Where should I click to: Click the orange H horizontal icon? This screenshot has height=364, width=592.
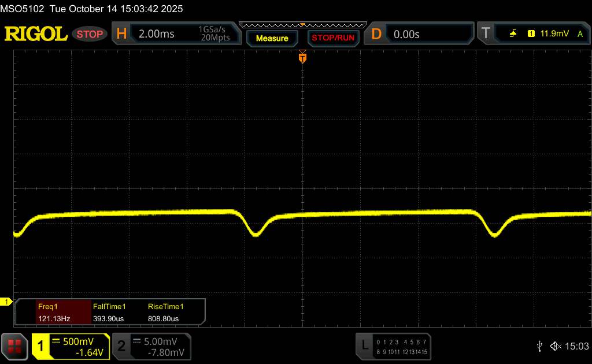pyautogui.click(x=121, y=34)
